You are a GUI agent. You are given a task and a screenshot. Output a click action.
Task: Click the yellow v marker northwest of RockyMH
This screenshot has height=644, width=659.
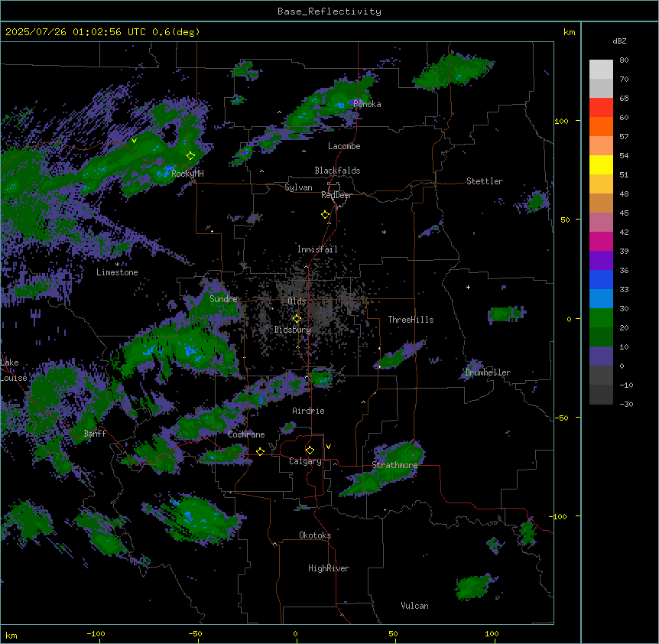point(134,141)
